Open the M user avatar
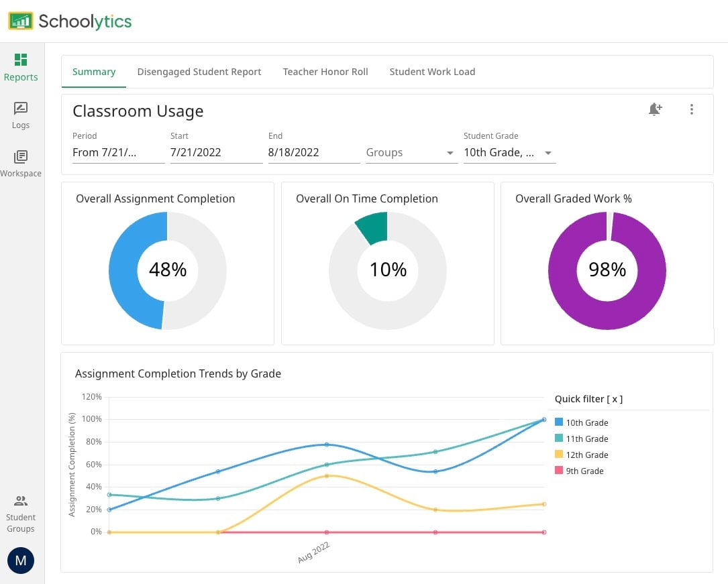 [21, 561]
